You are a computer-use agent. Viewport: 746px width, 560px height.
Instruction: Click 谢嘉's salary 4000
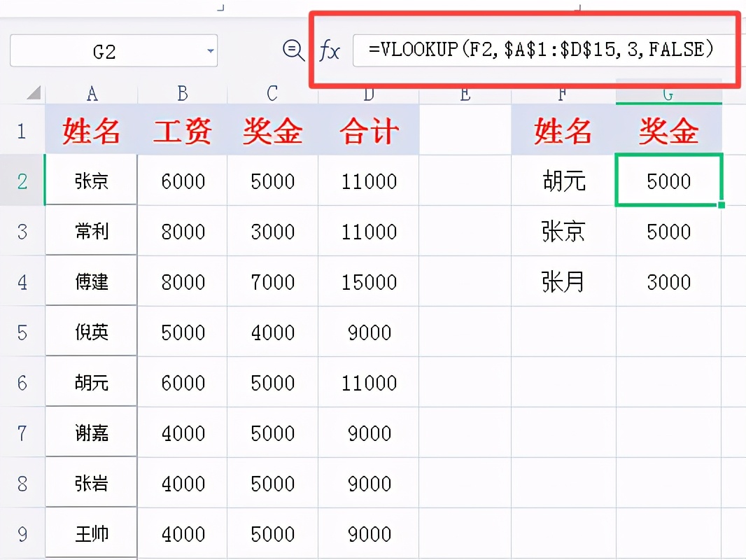coord(183,433)
